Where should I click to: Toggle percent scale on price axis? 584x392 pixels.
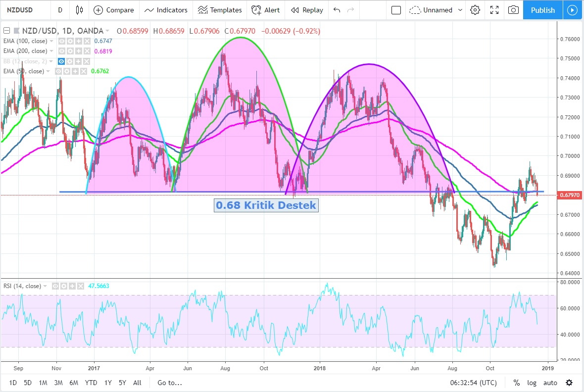[x=517, y=383]
